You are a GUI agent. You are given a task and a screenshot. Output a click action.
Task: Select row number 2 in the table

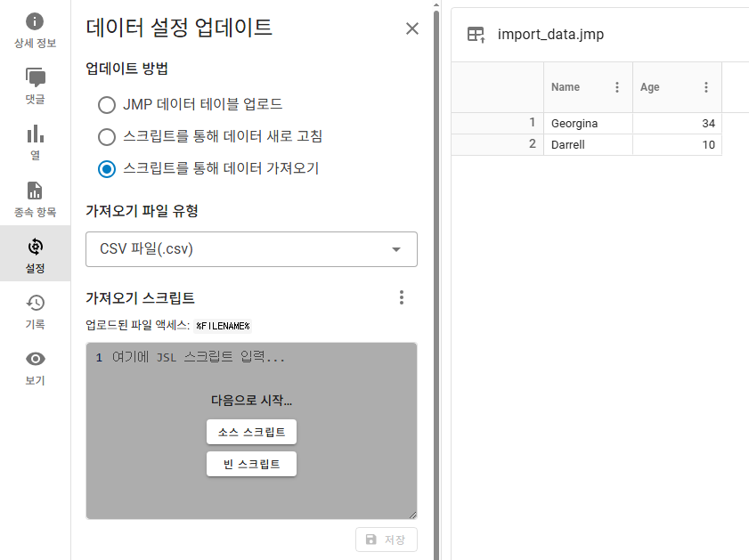pos(497,144)
